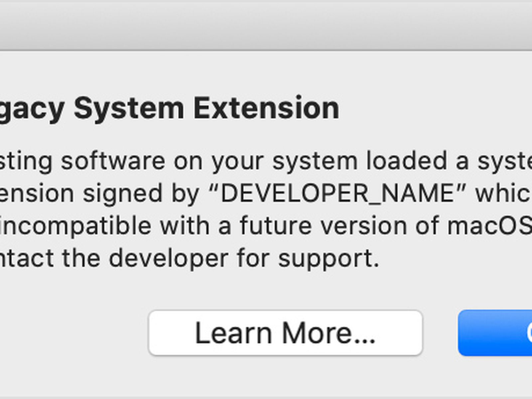Image resolution: width=532 pixels, height=399 pixels.
Task: Click the "DEVELOPER_NAME" placeholder text
Action: tap(337, 194)
